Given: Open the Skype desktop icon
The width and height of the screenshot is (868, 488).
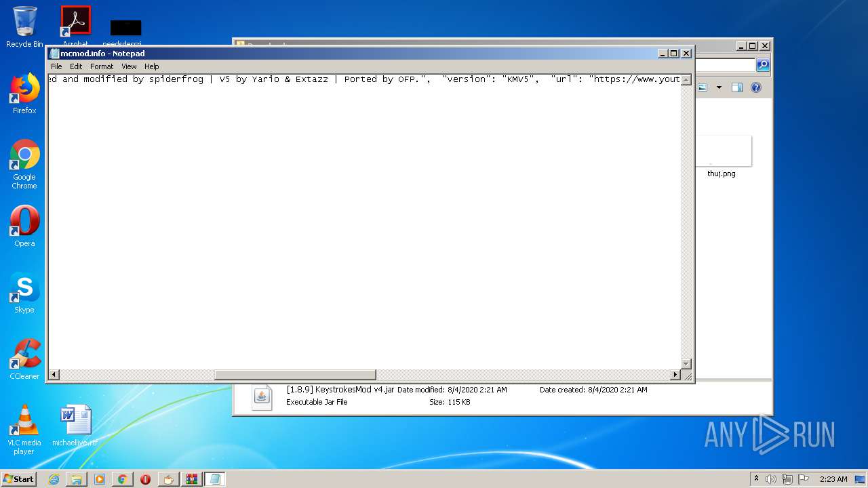Looking at the screenshot, I should tap(24, 293).
